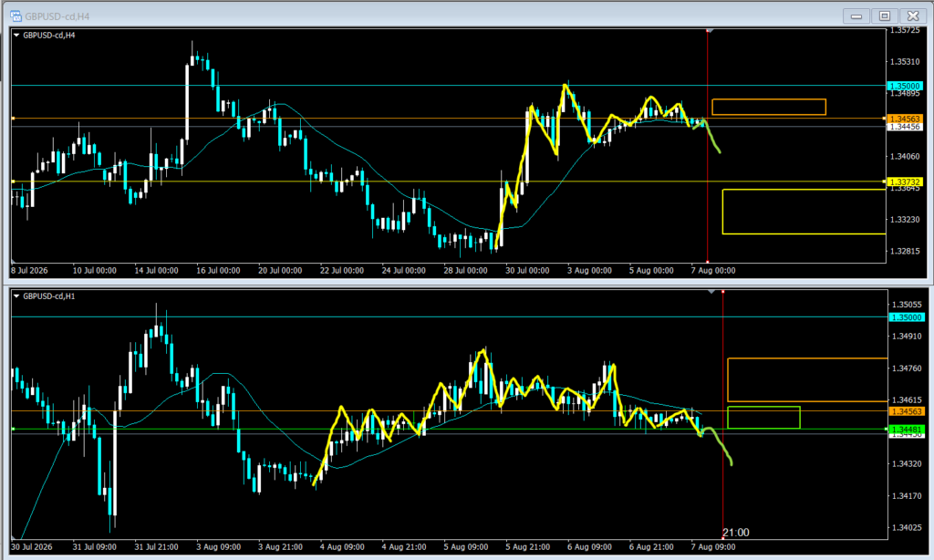Close the GBPUSD-cd,H4 chart window

point(913,16)
